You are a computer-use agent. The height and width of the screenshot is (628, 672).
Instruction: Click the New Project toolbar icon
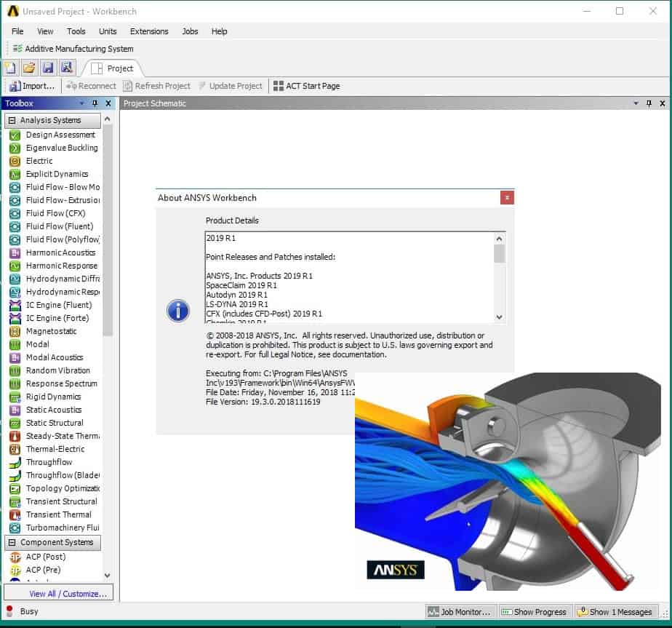pos(10,68)
